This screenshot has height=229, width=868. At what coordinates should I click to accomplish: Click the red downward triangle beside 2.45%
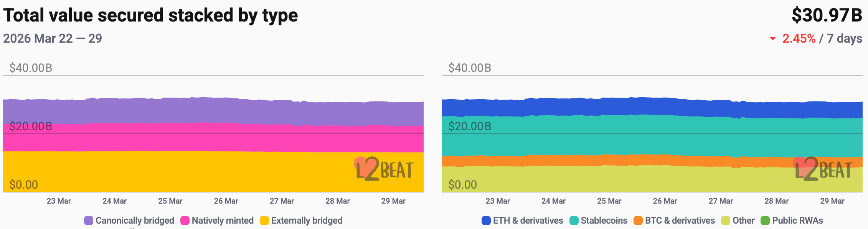coord(773,39)
